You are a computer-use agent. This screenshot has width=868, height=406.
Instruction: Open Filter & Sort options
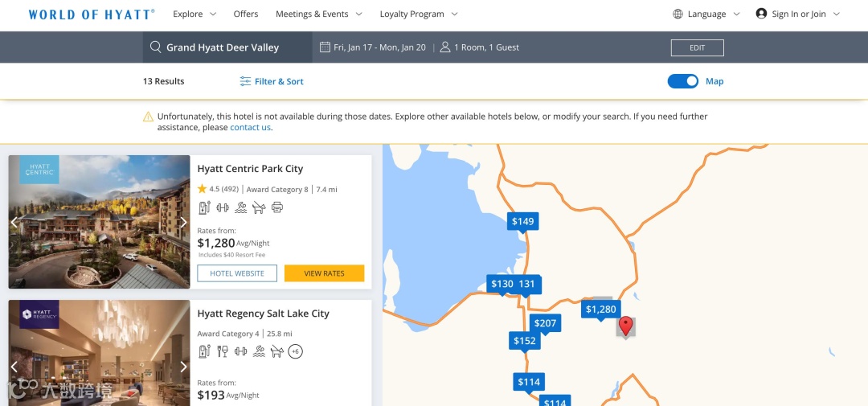pos(272,81)
